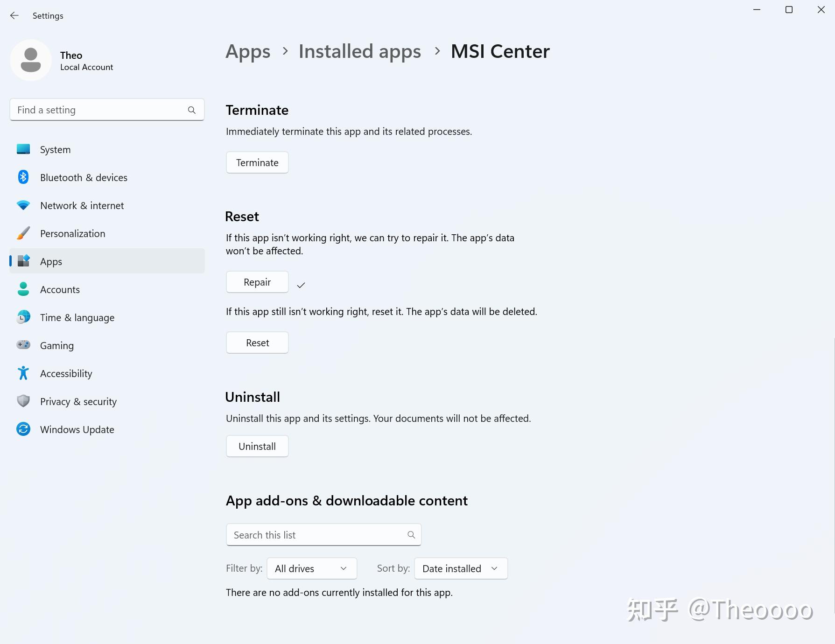Click search icon in Find a setting
The width and height of the screenshot is (835, 644).
tap(192, 110)
